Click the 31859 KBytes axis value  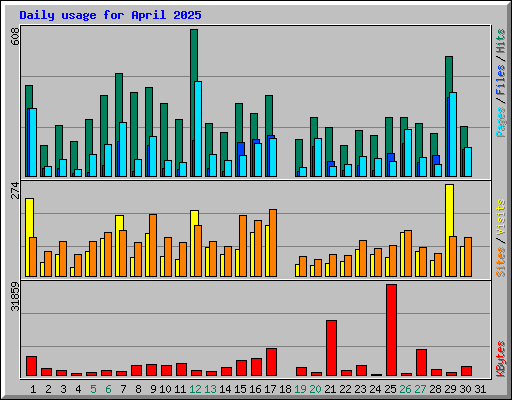(x=16, y=296)
